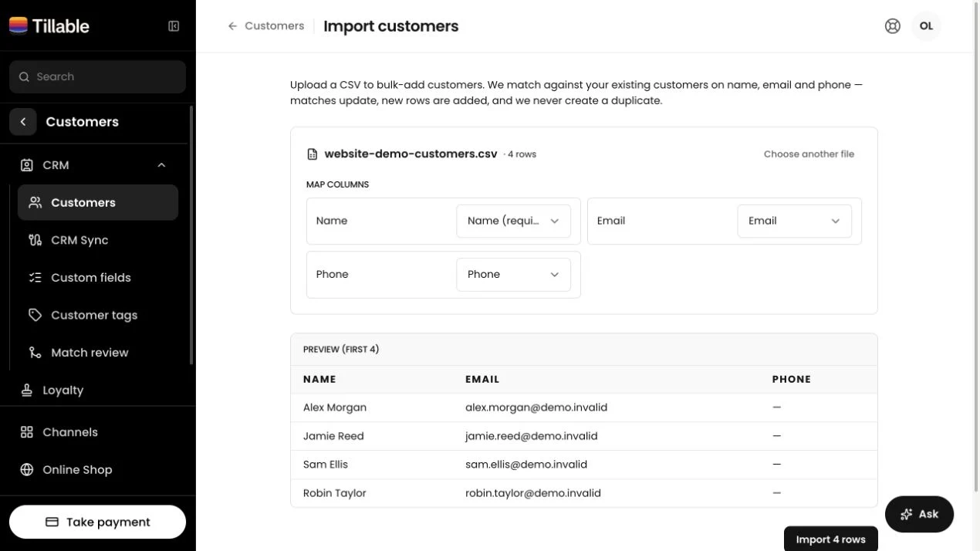Open the Phone column mapping dropdown

point(513,275)
